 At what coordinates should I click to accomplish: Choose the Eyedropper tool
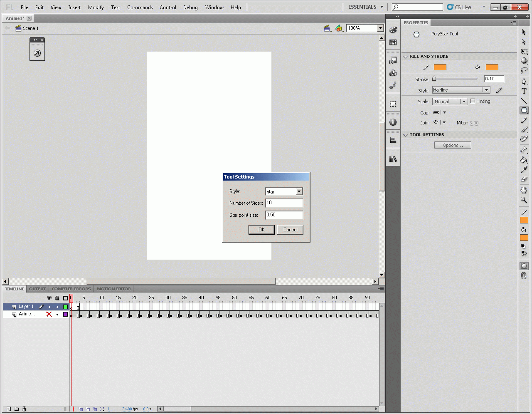(x=524, y=170)
